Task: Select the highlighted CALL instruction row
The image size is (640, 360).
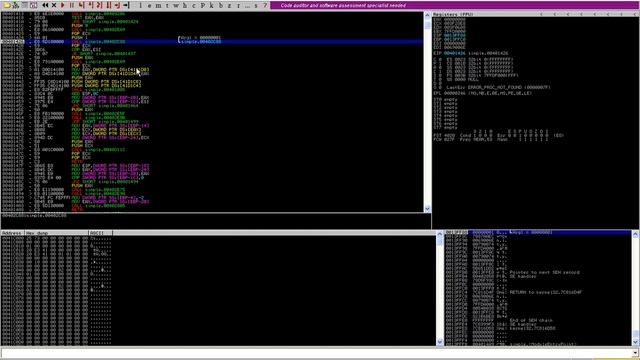Action: coord(211,42)
